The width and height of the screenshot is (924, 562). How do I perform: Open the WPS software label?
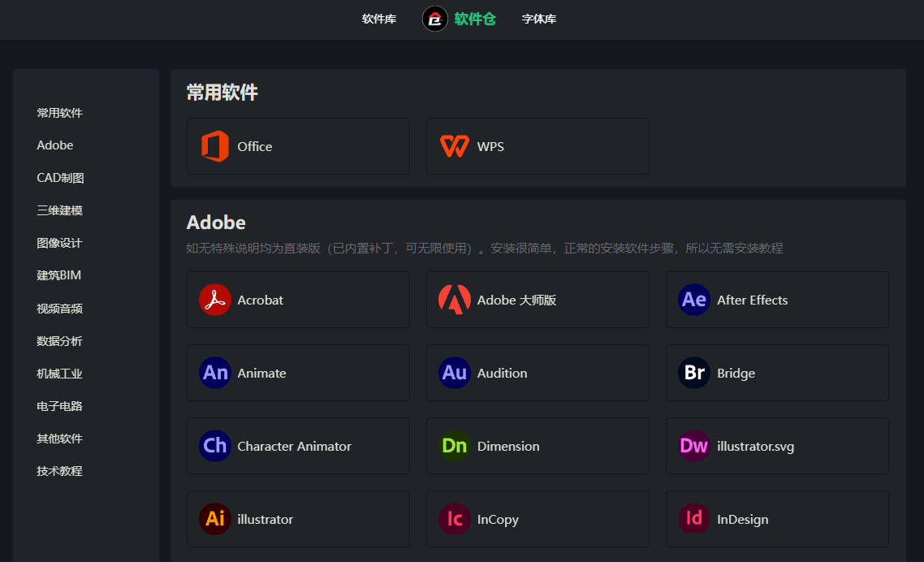point(490,146)
